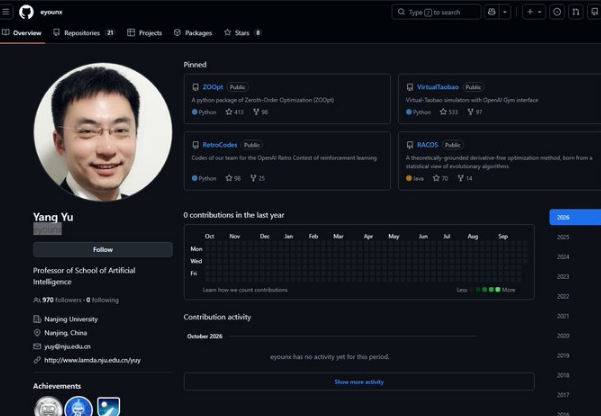Image resolution: width=601 pixels, height=416 pixels.
Task: View RetroCodes' 25 forks
Action: [x=258, y=178]
